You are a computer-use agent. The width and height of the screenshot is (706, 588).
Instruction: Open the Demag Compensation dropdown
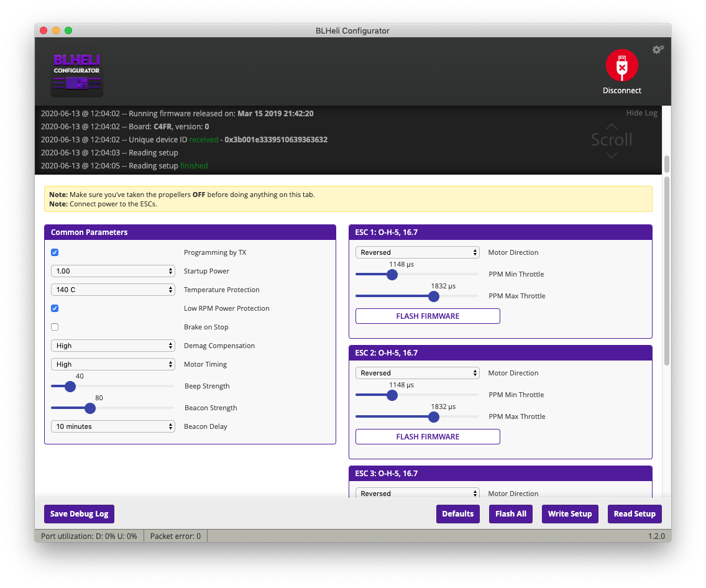coord(113,346)
